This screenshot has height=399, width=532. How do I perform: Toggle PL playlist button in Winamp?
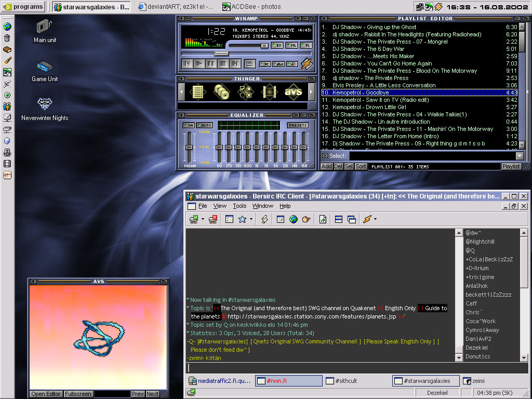click(307, 46)
